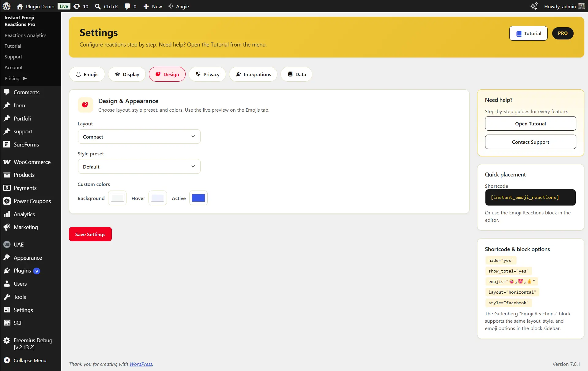Click the Tools wrench icon
The width and height of the screenshot is (588, 371).
(7, 297)
